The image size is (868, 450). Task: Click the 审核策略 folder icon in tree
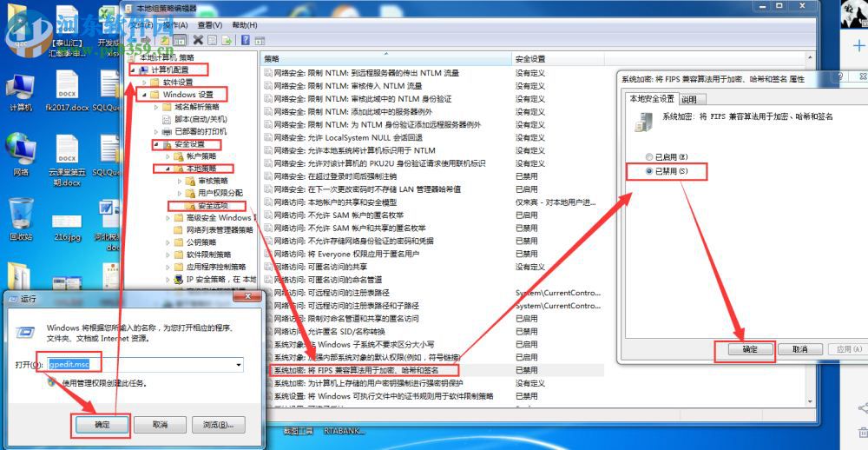(190, 181)
